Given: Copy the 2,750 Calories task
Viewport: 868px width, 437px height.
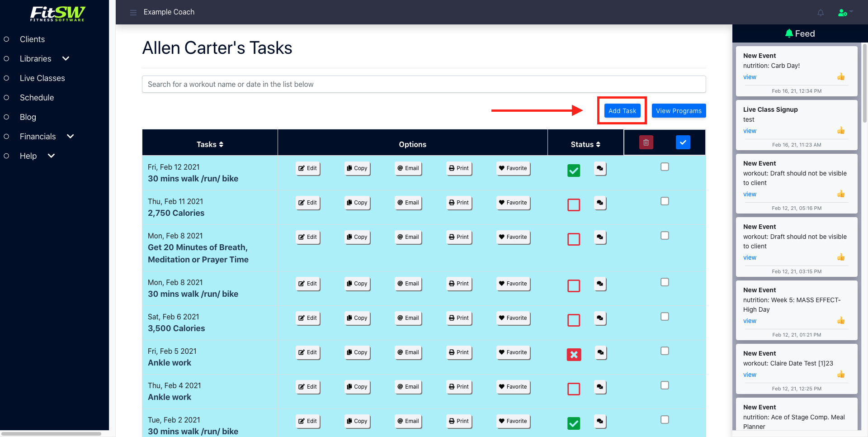Looking at the screenshot, I should (x=357, y=203).
